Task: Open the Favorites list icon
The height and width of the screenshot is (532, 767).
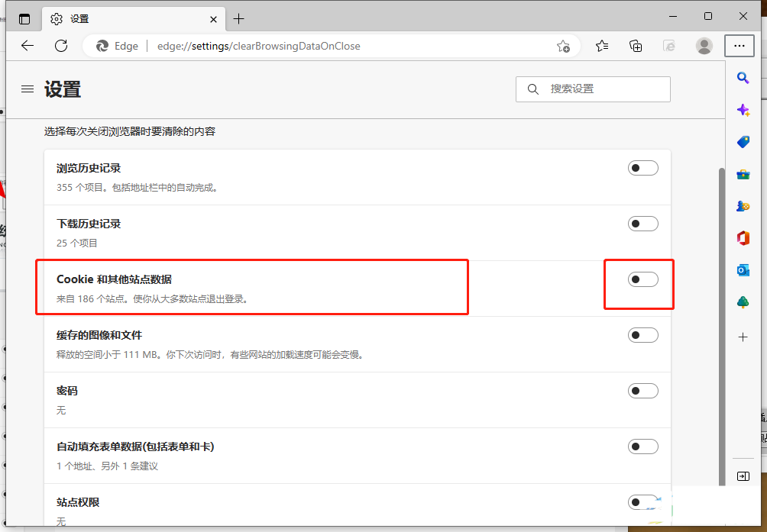Action: click(602, 46)
